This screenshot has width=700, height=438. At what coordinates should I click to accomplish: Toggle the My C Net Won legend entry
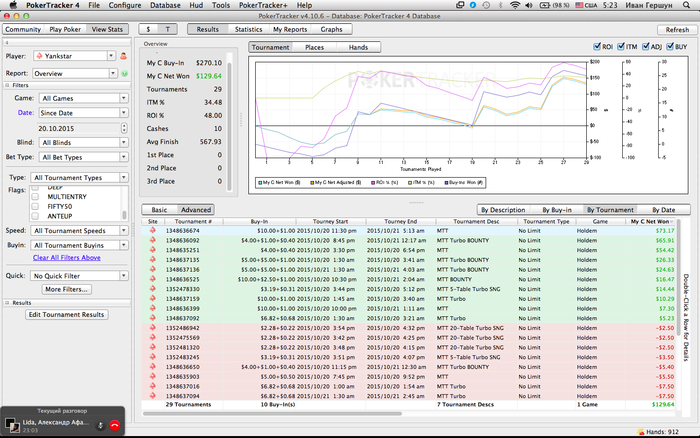pos(279,183)
